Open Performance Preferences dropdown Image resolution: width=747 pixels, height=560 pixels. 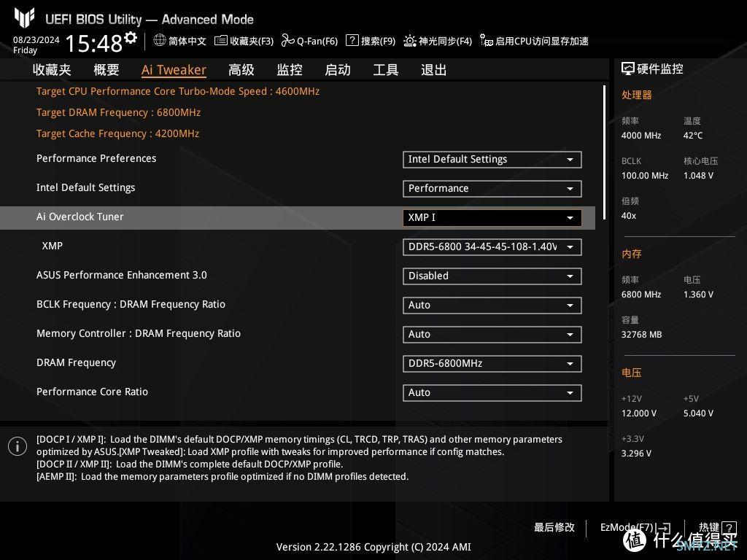click(492, 160)
